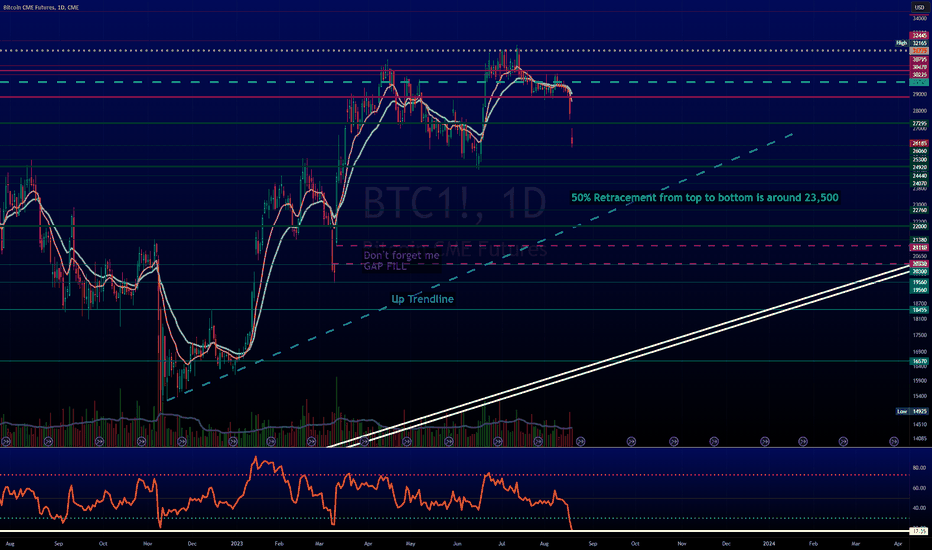Click the 'Low' price label tag

[x=902, y=411]
